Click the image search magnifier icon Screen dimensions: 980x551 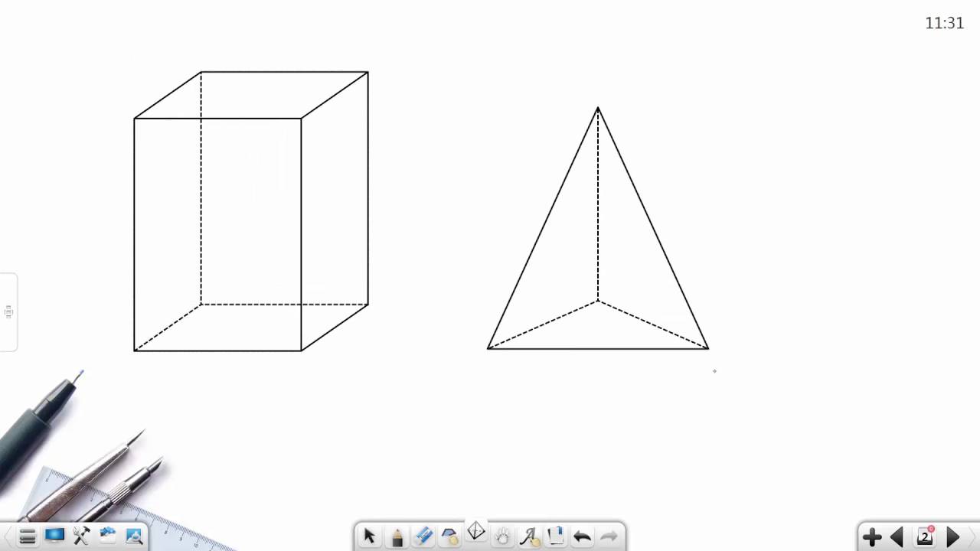coord(134,536)
